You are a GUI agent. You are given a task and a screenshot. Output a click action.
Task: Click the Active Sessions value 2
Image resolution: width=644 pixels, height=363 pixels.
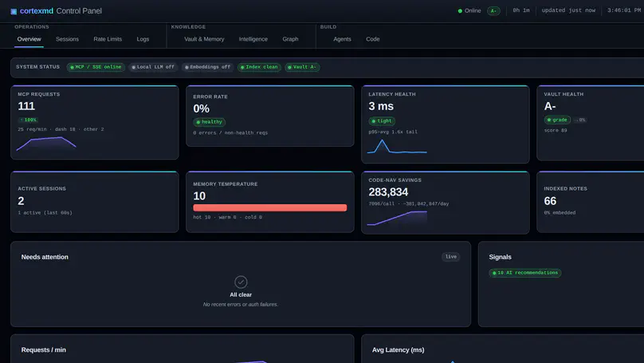[x=21, y=201]
